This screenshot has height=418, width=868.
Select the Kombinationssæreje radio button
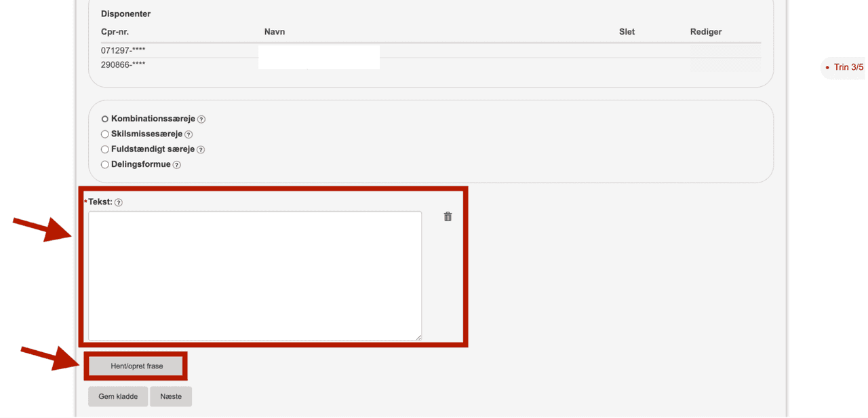pyautogui.click(x=105, y=119)
